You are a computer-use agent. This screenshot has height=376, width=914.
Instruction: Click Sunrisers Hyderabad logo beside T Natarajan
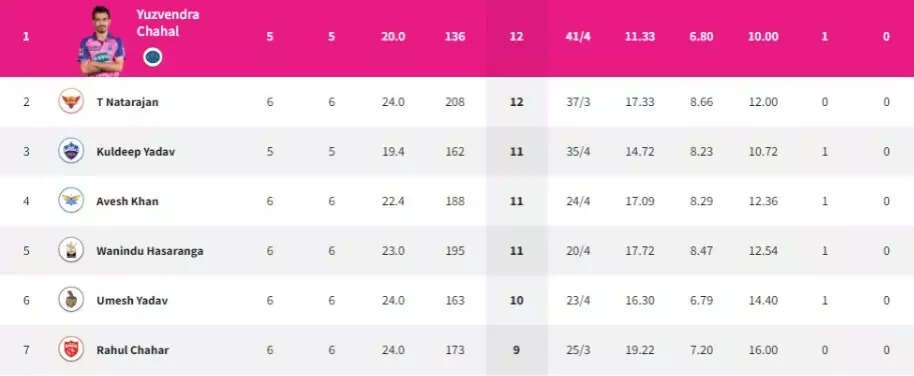click(x=71, y=101)
